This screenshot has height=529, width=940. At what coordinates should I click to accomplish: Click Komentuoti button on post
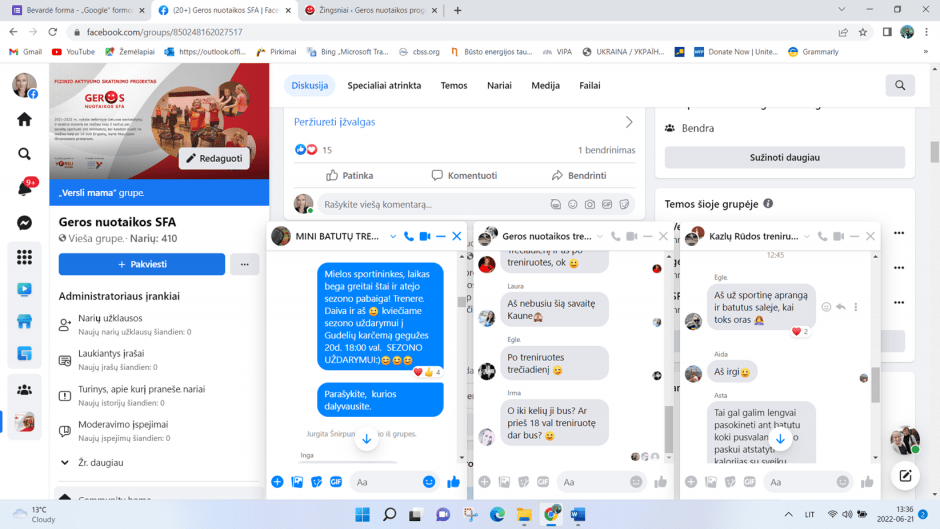point(465,175)
